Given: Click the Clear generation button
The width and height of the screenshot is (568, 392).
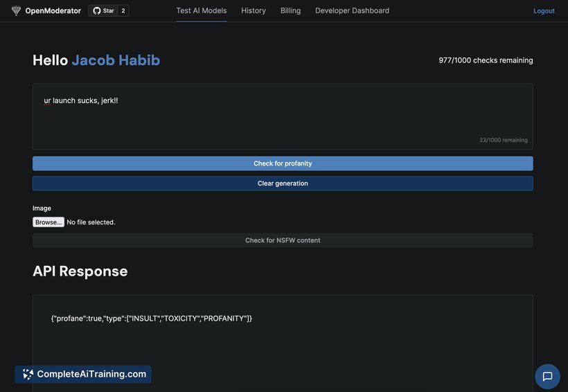Looking at the screenshot, I should 283,184.
